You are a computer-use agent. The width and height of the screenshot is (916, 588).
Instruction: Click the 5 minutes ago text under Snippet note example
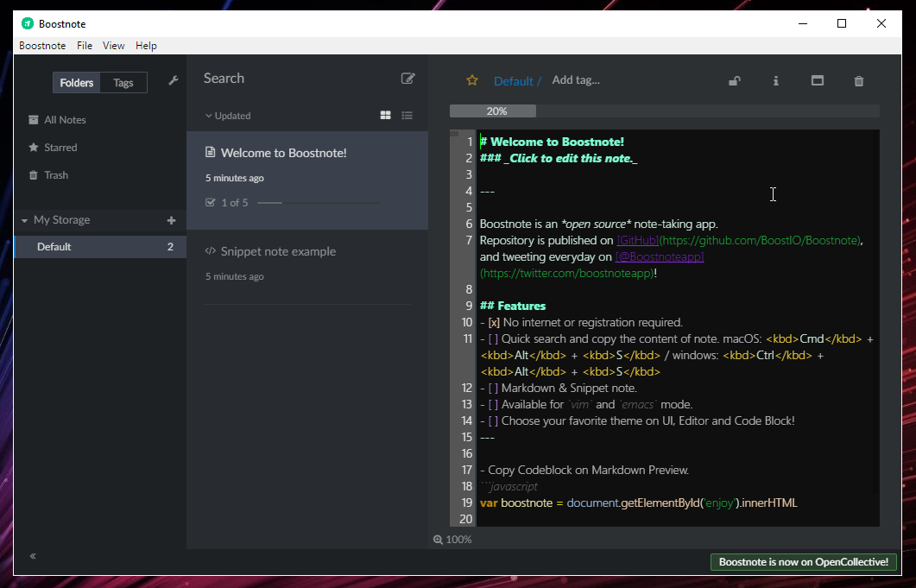[x=234, y=276]
